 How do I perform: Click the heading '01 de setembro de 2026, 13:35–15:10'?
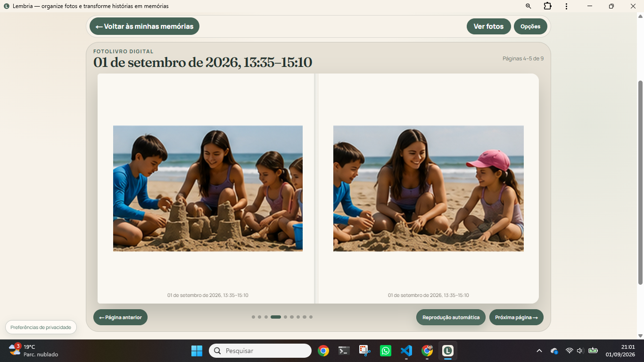[203, 63]
